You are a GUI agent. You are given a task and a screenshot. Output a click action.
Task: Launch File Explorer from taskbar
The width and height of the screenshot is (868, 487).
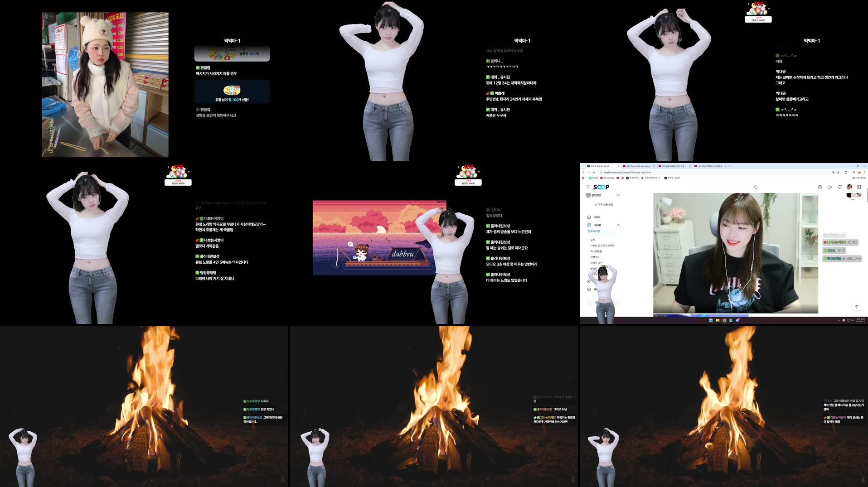[x=718, y=320]
